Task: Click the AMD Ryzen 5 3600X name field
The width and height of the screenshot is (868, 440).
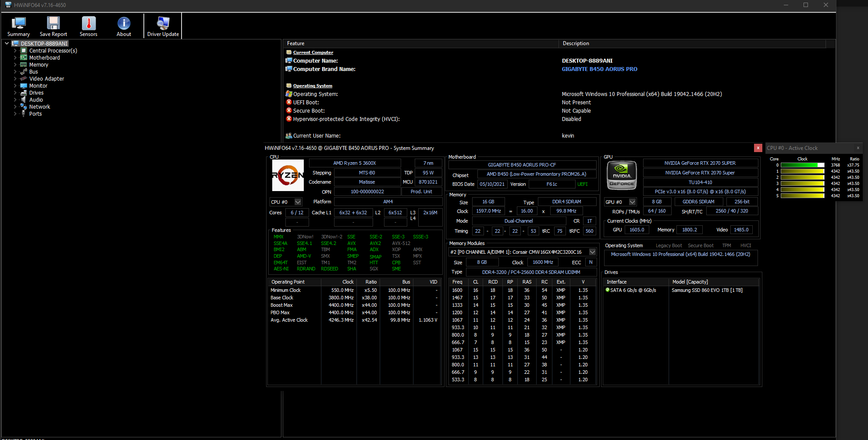Action: click(x=355, y=163)
